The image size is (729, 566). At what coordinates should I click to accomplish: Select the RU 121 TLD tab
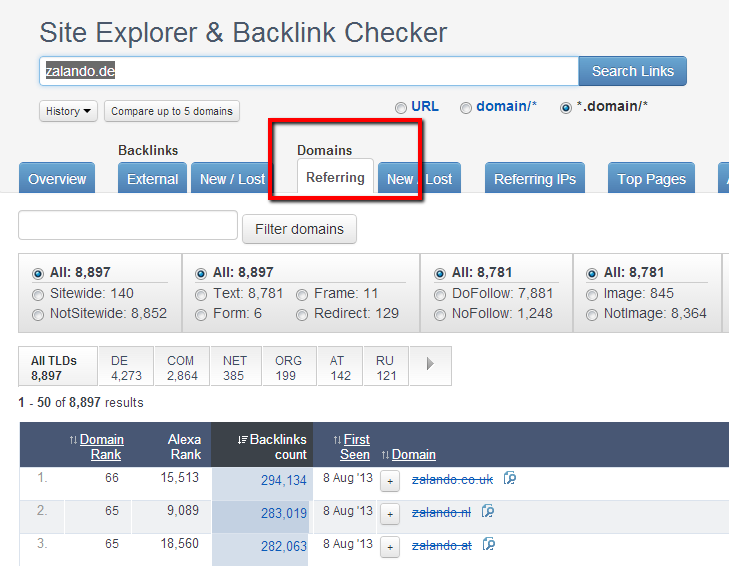coord(386,367)
